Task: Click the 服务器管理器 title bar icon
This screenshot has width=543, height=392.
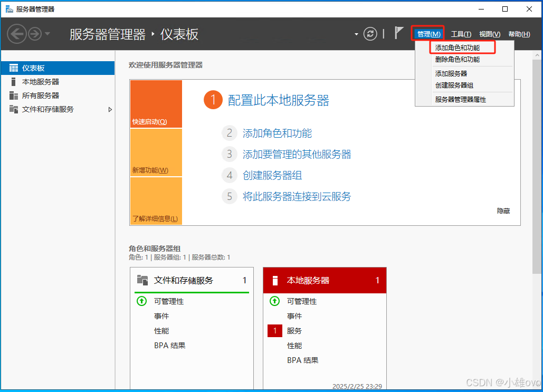Action: (x=9, y=9)
